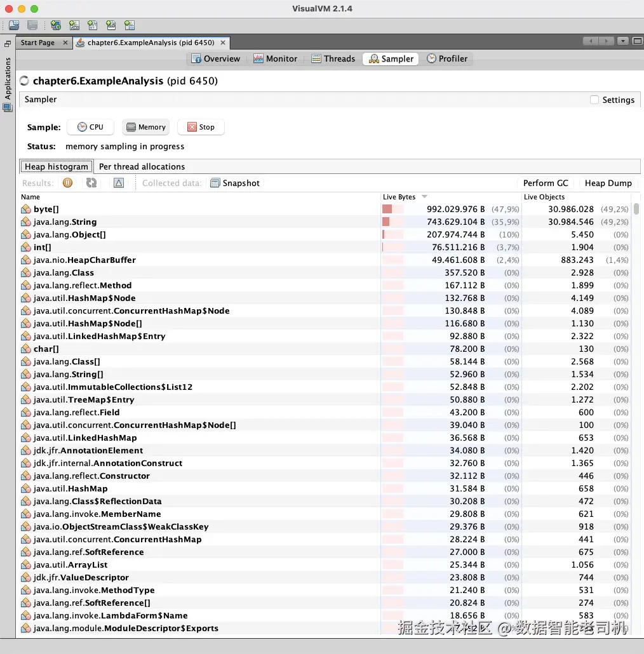Click the restore icon above Applications sidebar
The width and height of the screenshot is (644, 654).
coord(8,43)
